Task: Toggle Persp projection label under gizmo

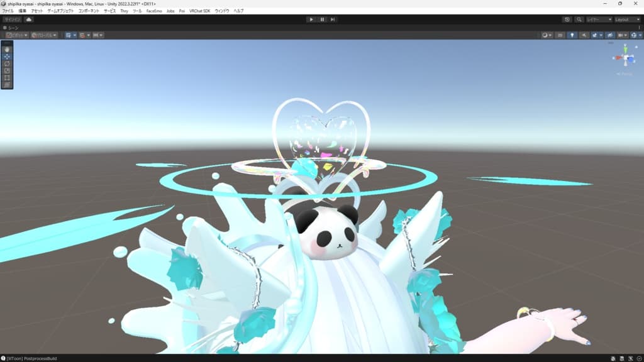Action: [x=625, y=74]
